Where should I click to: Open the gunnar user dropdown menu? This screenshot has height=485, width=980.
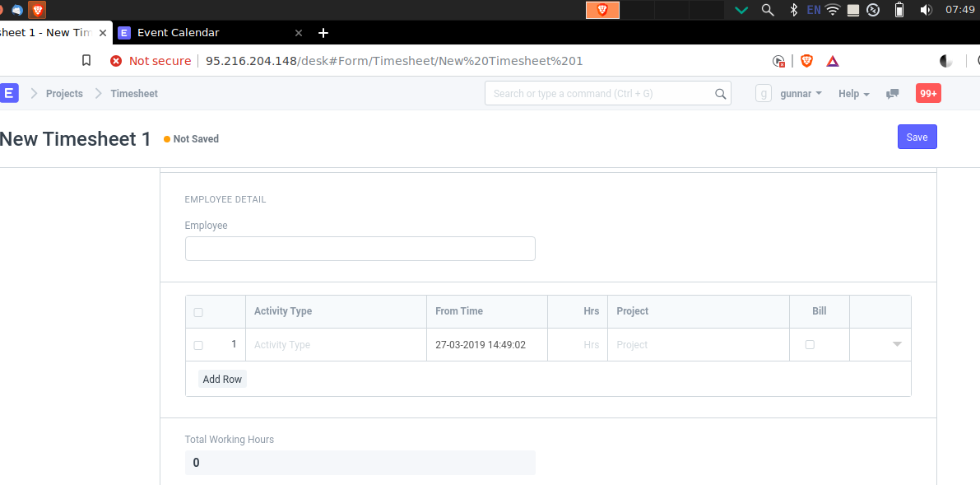coord(801,93)
